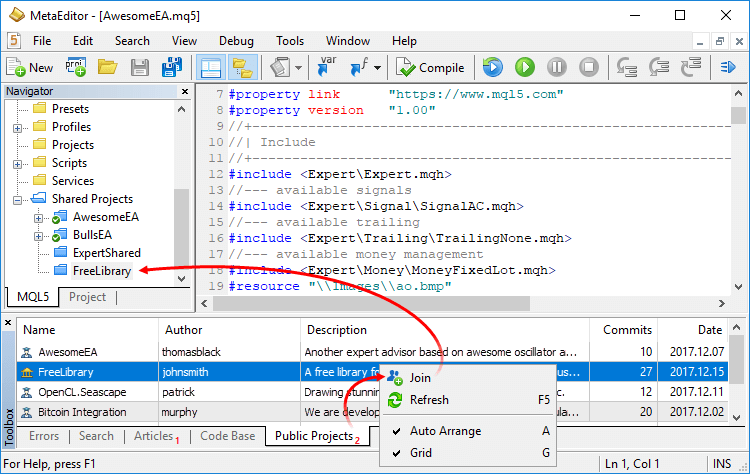Click the Pause debugging icon

pyautogui.click(x=557, y=67)
